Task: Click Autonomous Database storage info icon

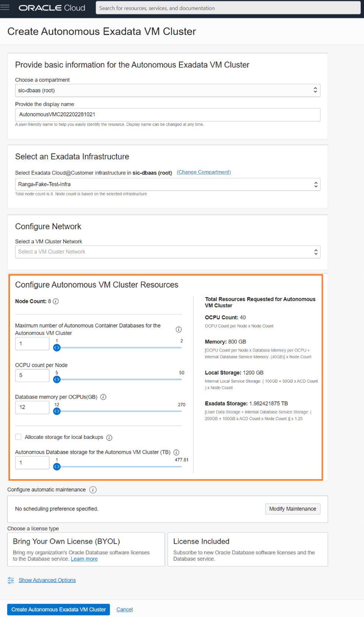Action: tap(176, 452)
